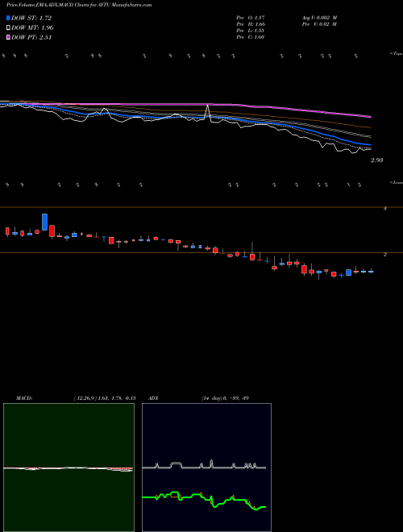Select the 'DOW PT: 2.51' legend text
This screenshot has width=403, height=532.
(31, 37)
